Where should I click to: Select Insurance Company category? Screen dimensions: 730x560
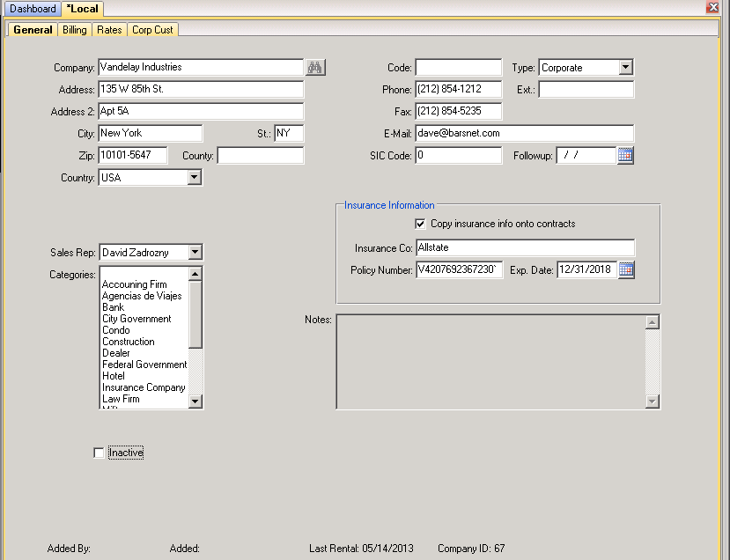click(144, 387)
